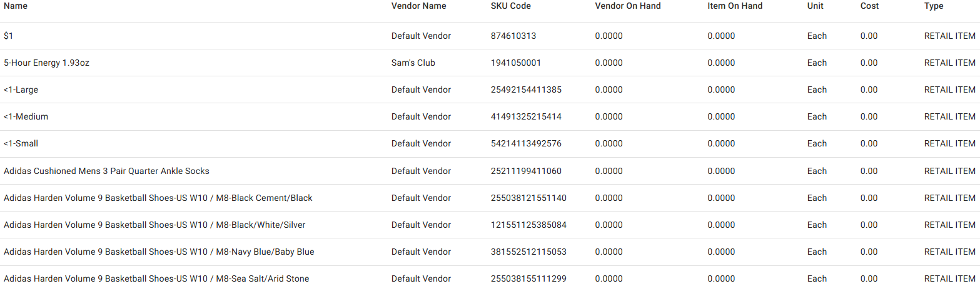Select Adidas Harden Volume 9 Black/White/Silver row
The width and height of the screenshot is (980, 286).
[154, 225]
